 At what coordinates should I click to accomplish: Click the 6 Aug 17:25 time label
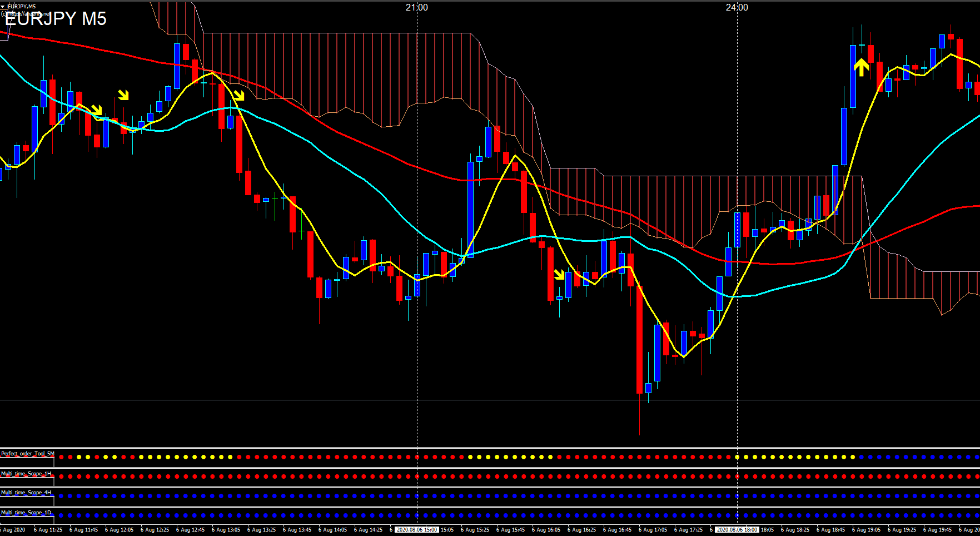(x=688, y=530)
